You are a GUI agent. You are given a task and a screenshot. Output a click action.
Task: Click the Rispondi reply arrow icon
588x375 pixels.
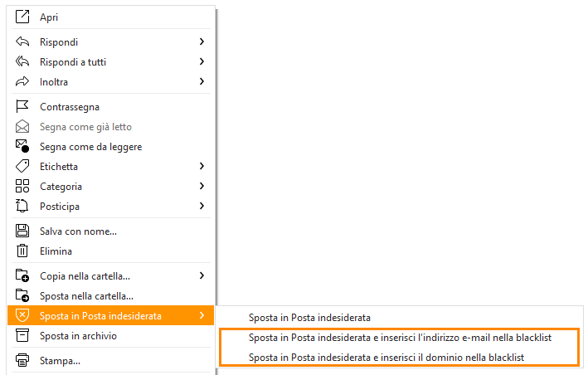click(22, 41)
